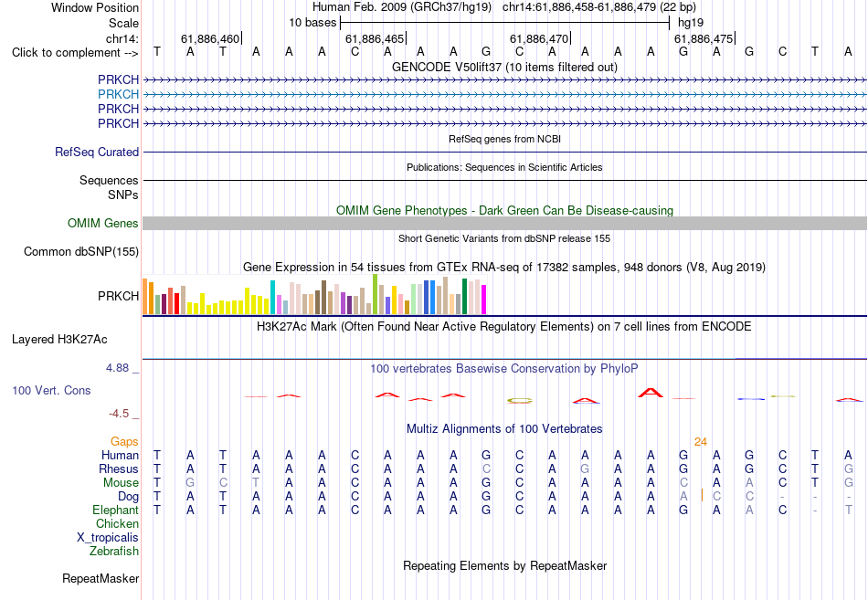Viewport: 868px width, 600px height.
Task: Click the 4.88 PhyloP upper limit value
Action: tap(117, 368)
